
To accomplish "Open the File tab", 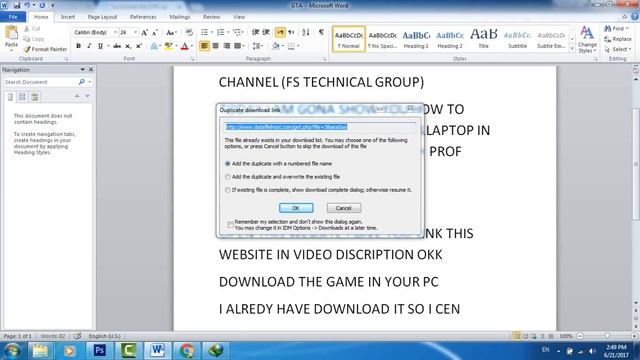I will click(x=13, y=17).
